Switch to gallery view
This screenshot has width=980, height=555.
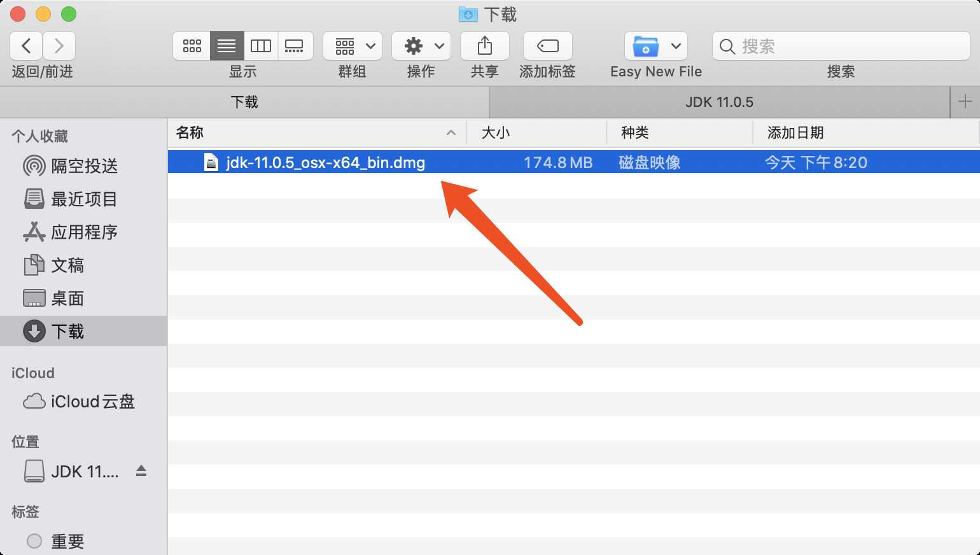[x=295, y=46]
